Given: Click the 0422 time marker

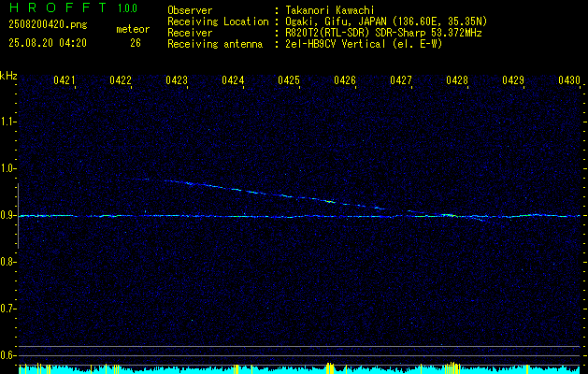Looking at the screenshot, I should 121,79.
